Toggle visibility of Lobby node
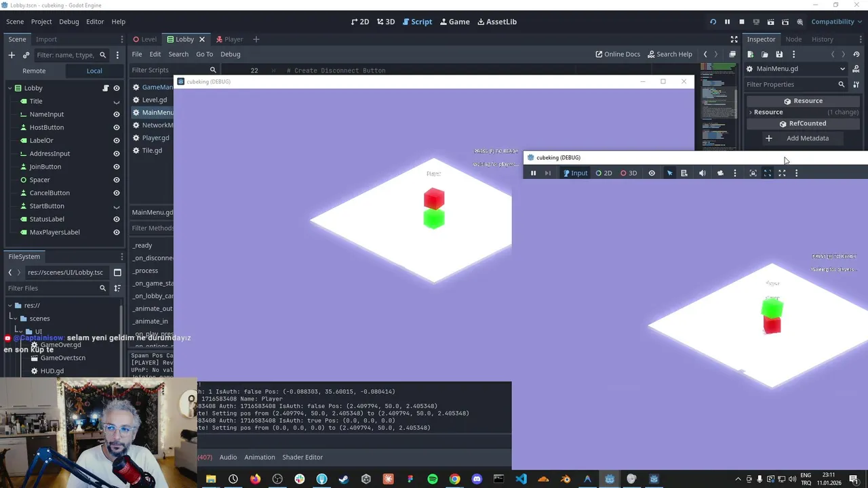This screenshot has height=488, width=868. (x=117, y=88)
